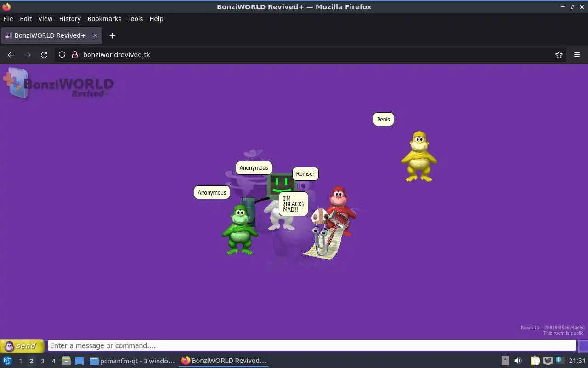Click the Romser name tag
This screenshot has width=588, height=368.
click(x=305, y=174)
